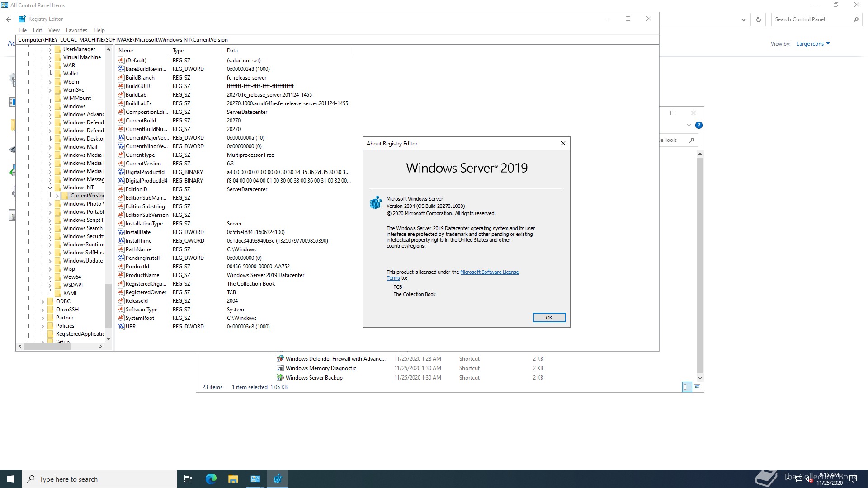This screenshot has height=488, width=868.
Task: Expand the OpenSSH registry key
Action: tap(43, 310)
